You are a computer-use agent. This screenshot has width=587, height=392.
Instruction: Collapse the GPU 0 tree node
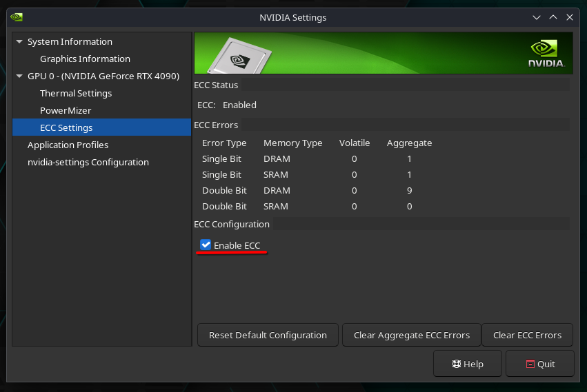(19, 76)
